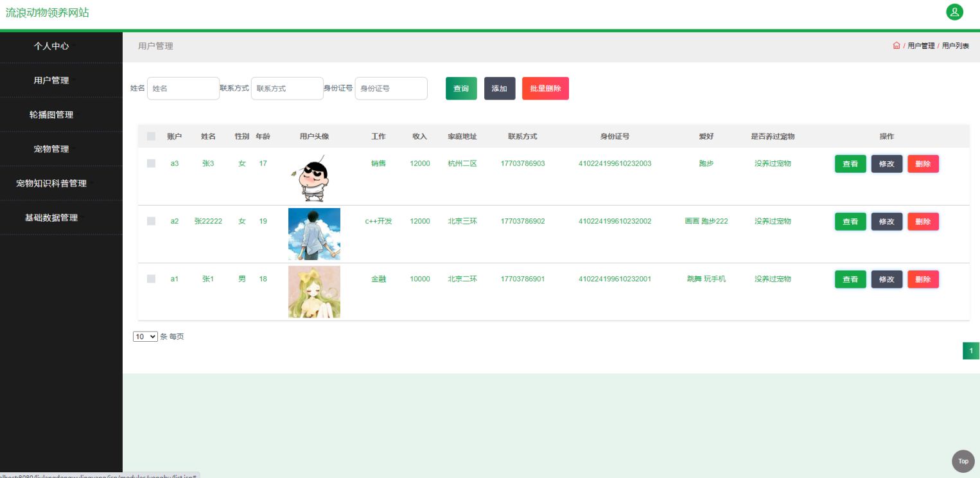Click the hobby cell 画画 跑步222
This screenshot has width=980, height=478.
(x=706, y=221)
